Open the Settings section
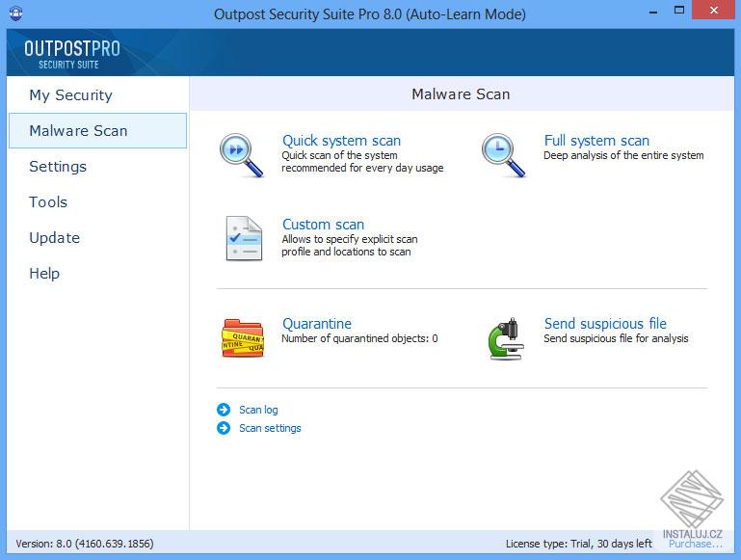741x560 pixels. point(58,167)
